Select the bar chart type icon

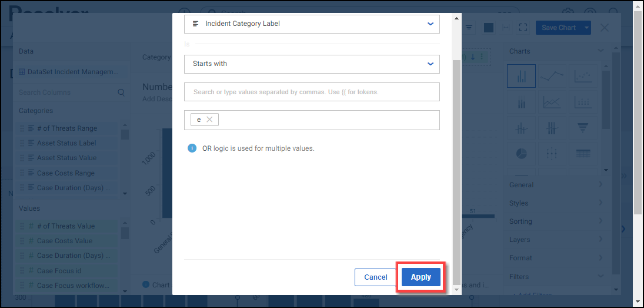[522, 77]
